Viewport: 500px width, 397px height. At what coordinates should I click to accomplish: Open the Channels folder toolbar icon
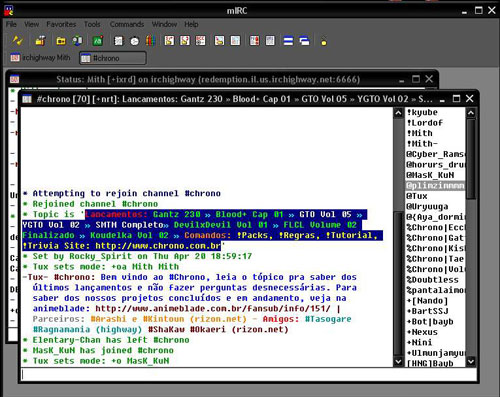tap(61, 41)
